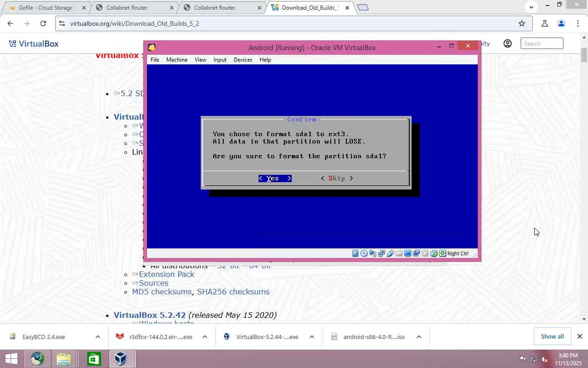Click the hard disk activity icon in VirtualBox status bar
588x368 pixels.
coord(355,253)
